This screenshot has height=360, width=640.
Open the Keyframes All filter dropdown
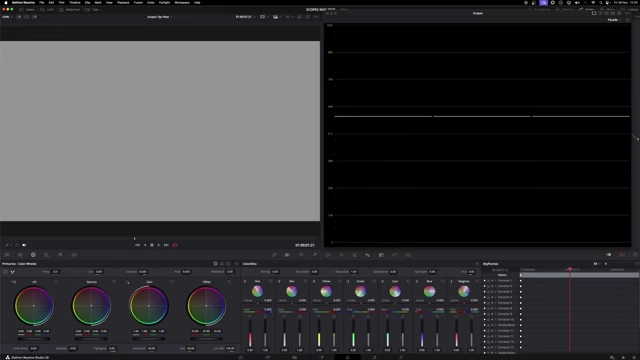click(597, 264)
